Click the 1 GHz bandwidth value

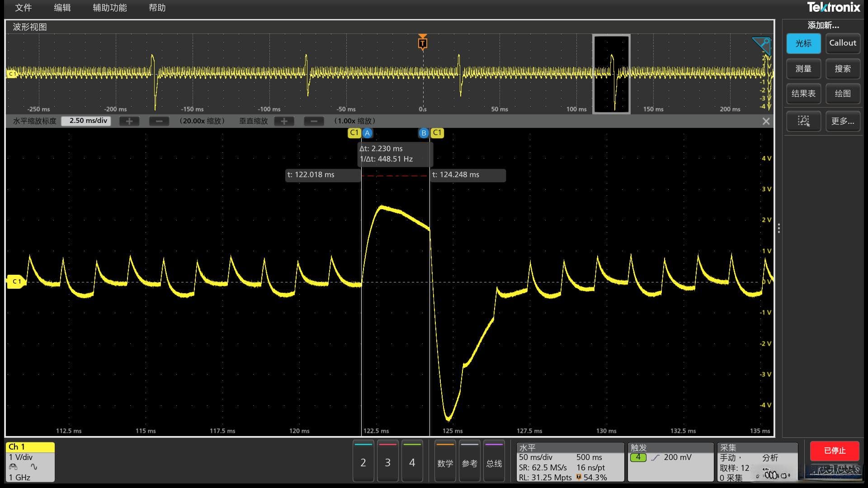tap(19, 478)
